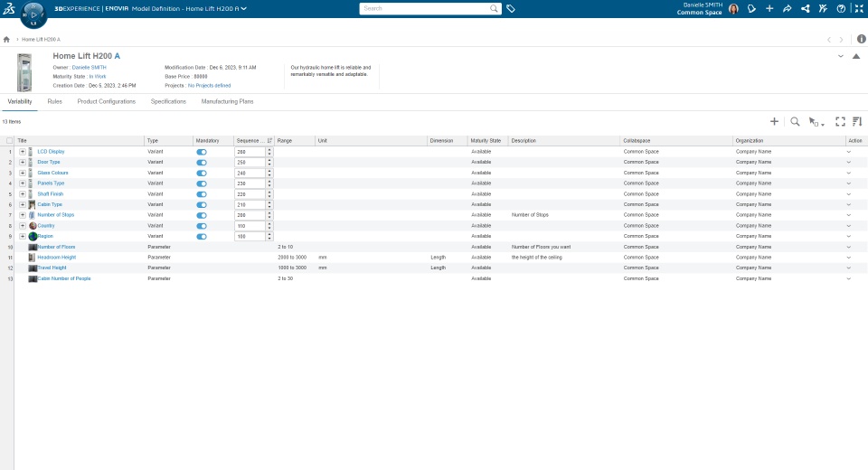This screenshot has height=470, width=868.
Task: Open the social network share icon
Action: (x=805, y=9)
